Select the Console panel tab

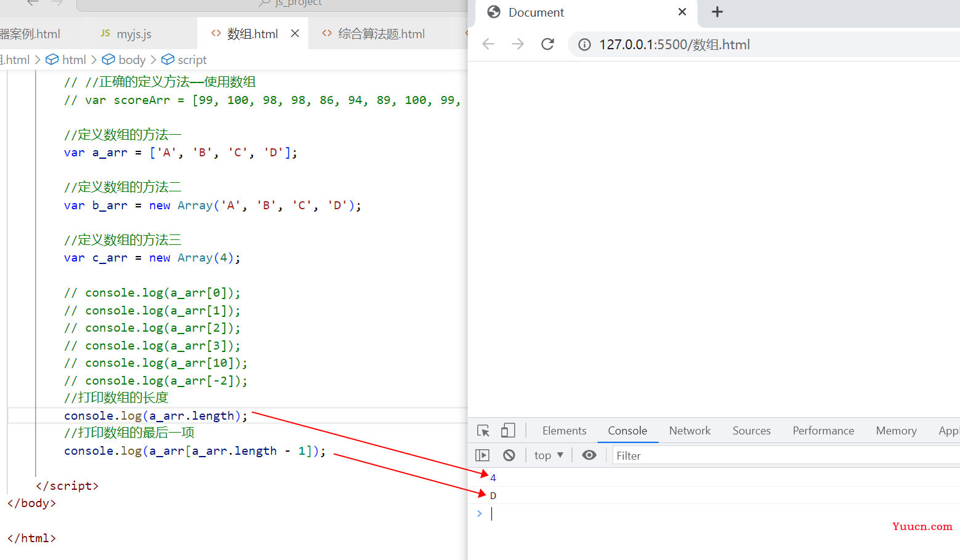[627, 431]
